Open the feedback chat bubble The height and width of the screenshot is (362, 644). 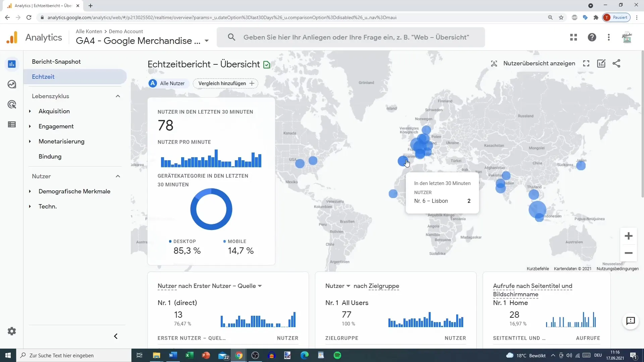(631, 321)
